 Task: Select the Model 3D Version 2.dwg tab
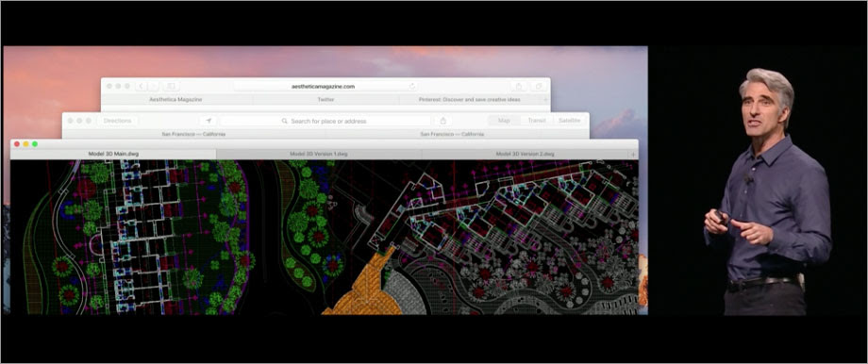525,155
